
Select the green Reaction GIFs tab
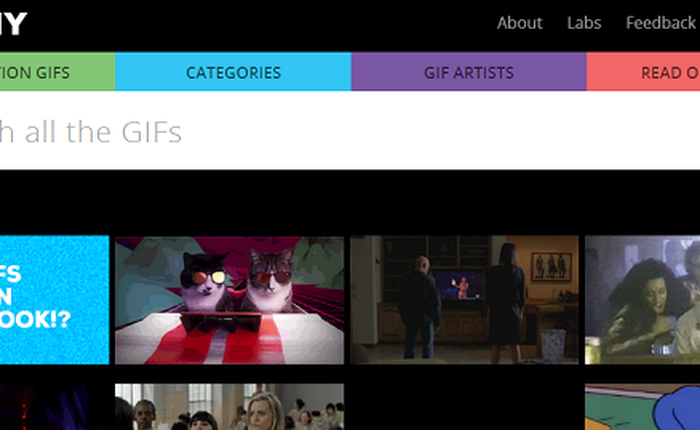(x=57, y=71)
